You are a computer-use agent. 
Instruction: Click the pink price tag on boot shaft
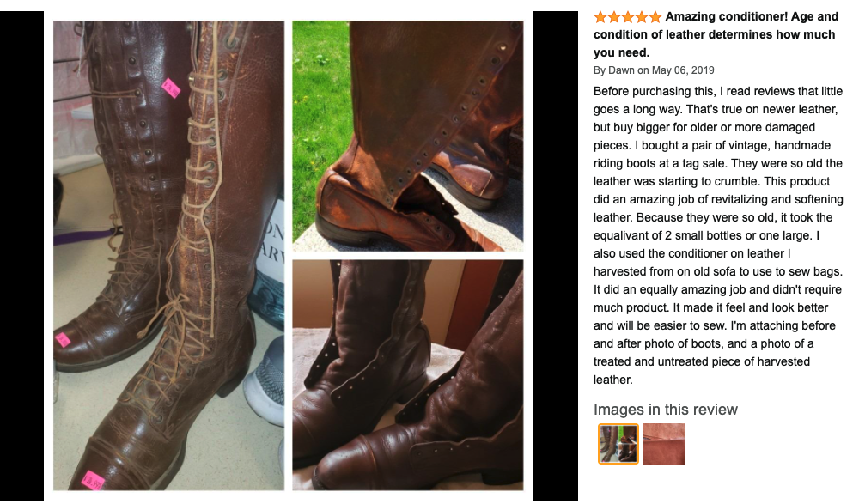[171, 88]
